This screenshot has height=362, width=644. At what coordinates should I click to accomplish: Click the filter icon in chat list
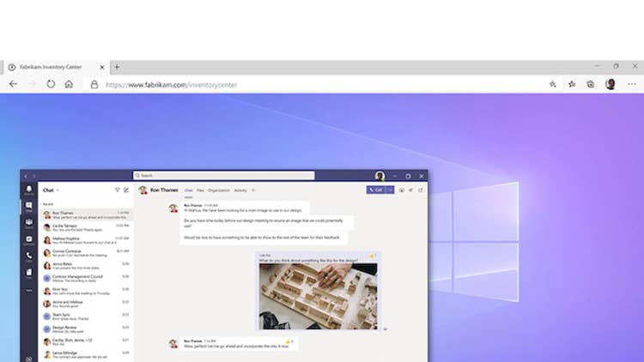tap(118, 190)
